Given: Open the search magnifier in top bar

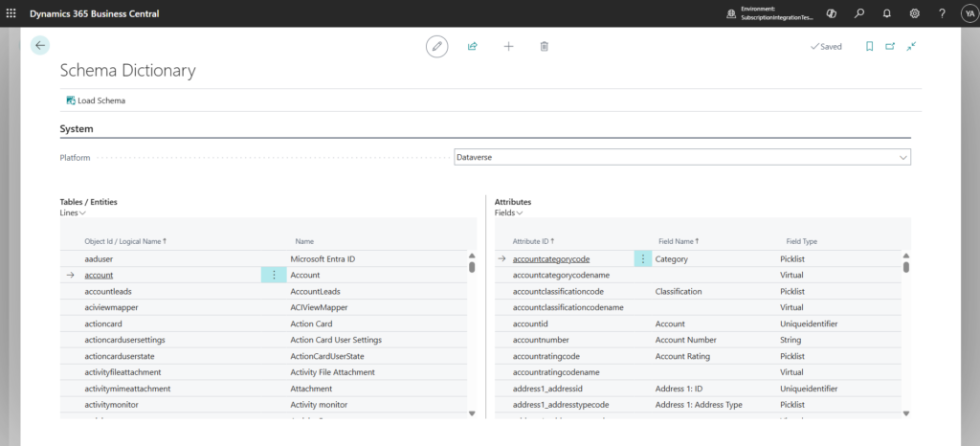Looking at the screenshot, I should point(859,13).
